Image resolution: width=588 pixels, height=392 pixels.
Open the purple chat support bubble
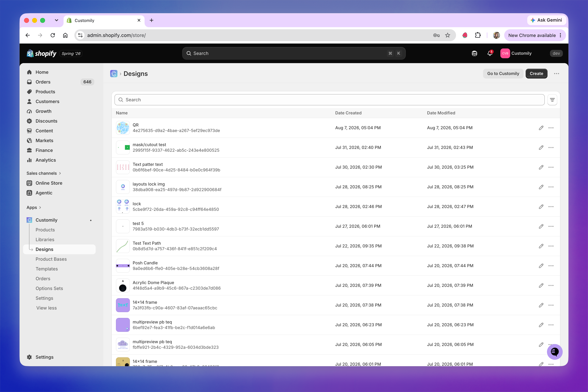tap(555, 352)
